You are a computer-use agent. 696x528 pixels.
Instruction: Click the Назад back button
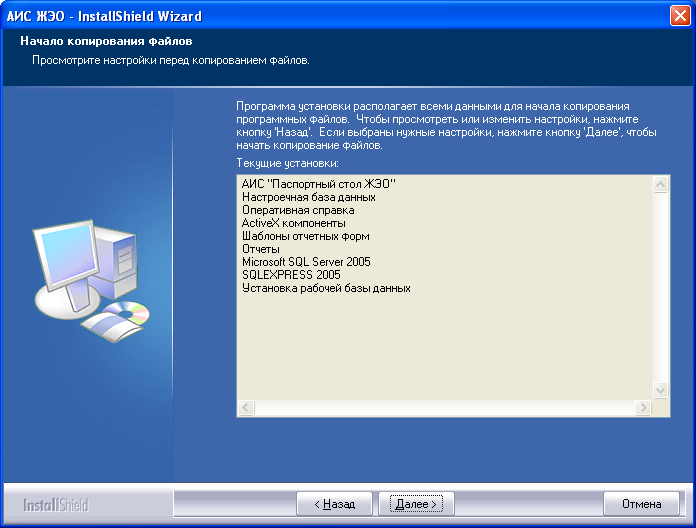pyautogui.click(x=334, y=504)
